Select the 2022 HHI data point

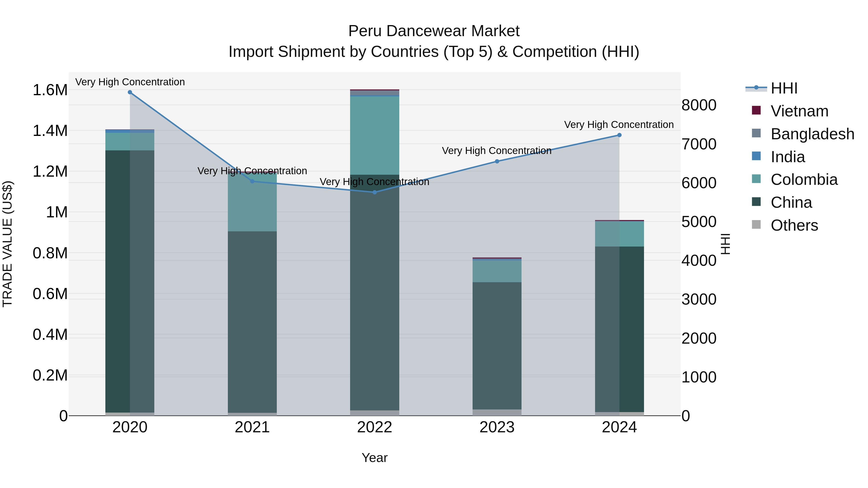click(x=375, y=192)
